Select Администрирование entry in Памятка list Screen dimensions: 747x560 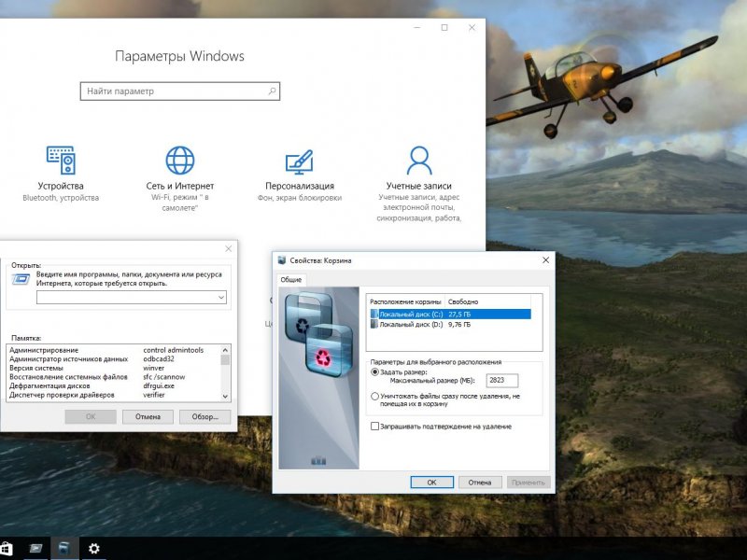tap(44, 350)
